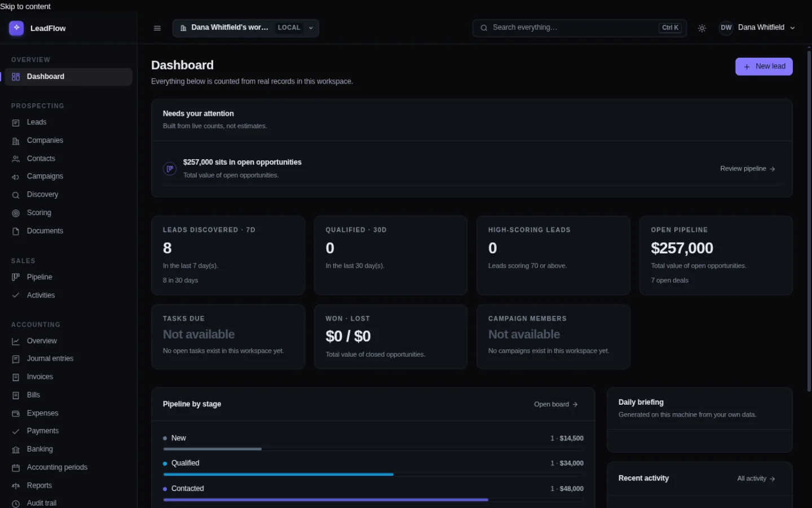Click the Companies building icon
This screenshot has height=508, width=812.
16,141
